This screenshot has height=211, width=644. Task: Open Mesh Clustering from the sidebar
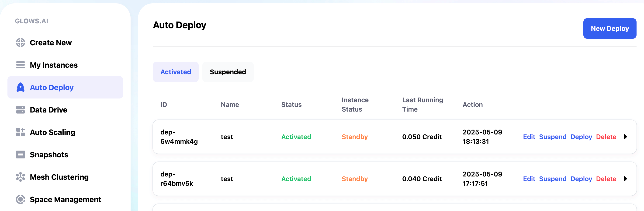(59, 177)
